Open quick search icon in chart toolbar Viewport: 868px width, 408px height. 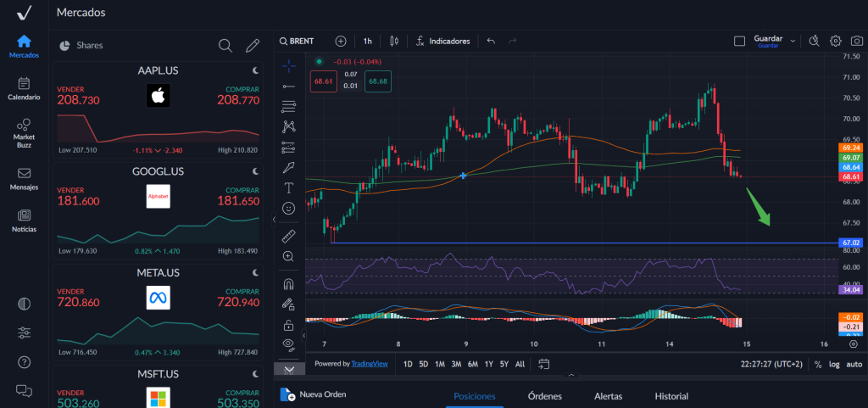coord(814,41)
